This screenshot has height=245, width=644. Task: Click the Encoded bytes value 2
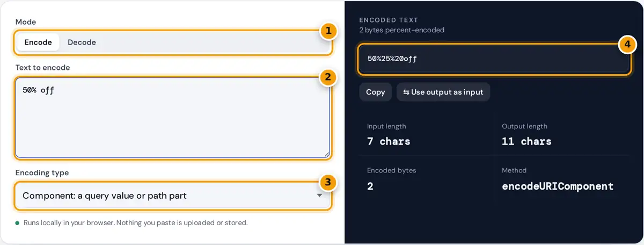(x=370, y=186)
